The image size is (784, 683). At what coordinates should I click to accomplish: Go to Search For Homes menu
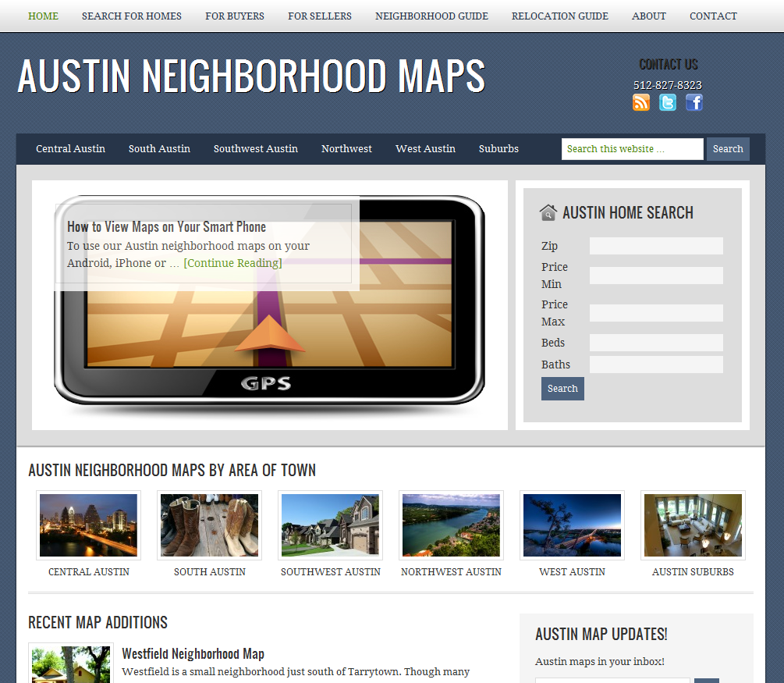point(132,16)
